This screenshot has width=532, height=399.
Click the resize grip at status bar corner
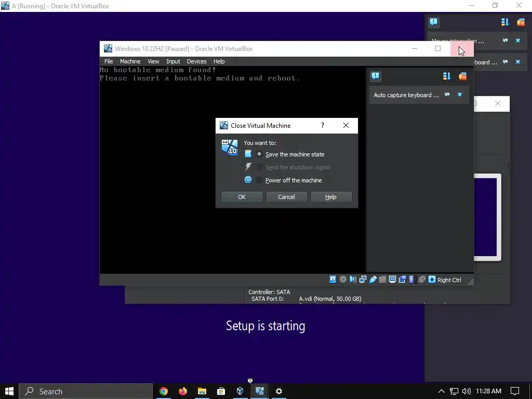(470, 282)
